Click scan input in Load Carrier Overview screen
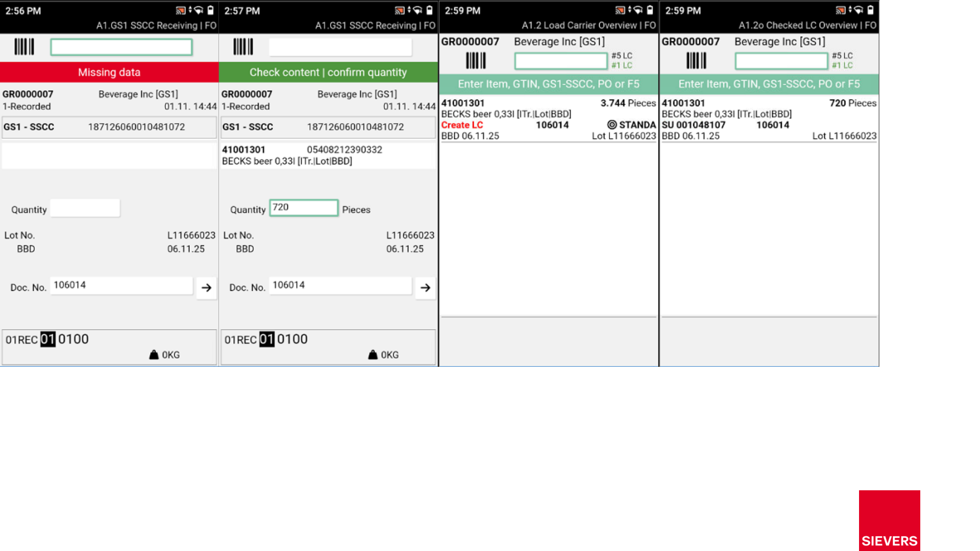 point(561,61)
